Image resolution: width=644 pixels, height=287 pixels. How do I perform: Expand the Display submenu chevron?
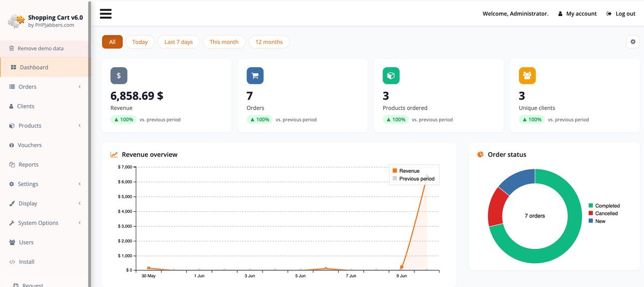tap(79, 203)
